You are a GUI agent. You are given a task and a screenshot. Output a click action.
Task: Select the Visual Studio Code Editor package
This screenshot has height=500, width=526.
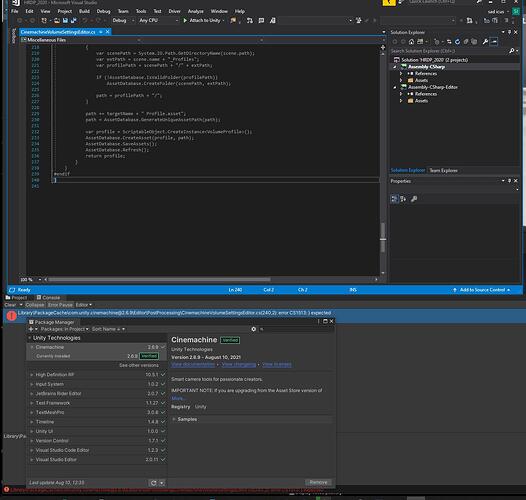[x=97, y=450]
